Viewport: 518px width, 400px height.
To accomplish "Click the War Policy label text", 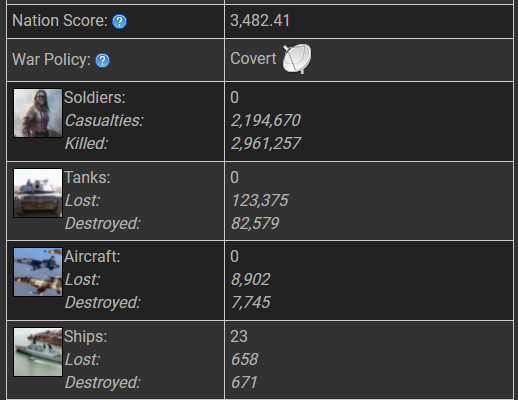I will pos(51,60).
